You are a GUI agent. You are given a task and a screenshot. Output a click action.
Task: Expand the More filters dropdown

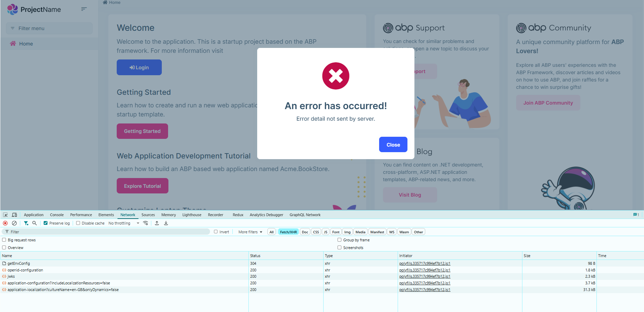click(x=250, y=232)
